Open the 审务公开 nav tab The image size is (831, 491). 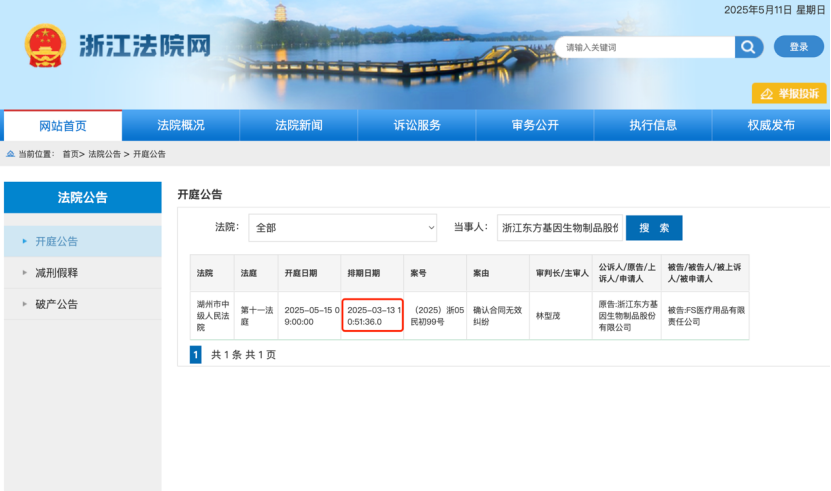pos(535,125)
